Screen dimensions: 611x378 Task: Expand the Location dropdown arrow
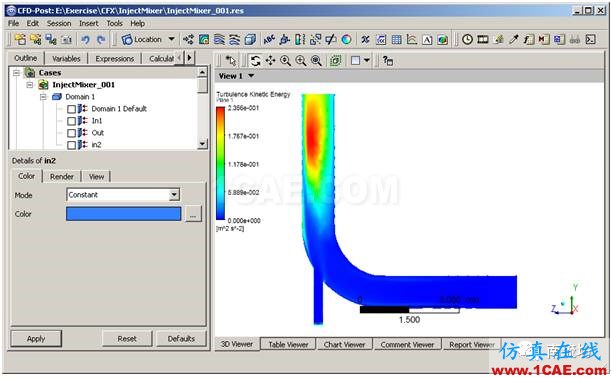[x=171, y=39]
